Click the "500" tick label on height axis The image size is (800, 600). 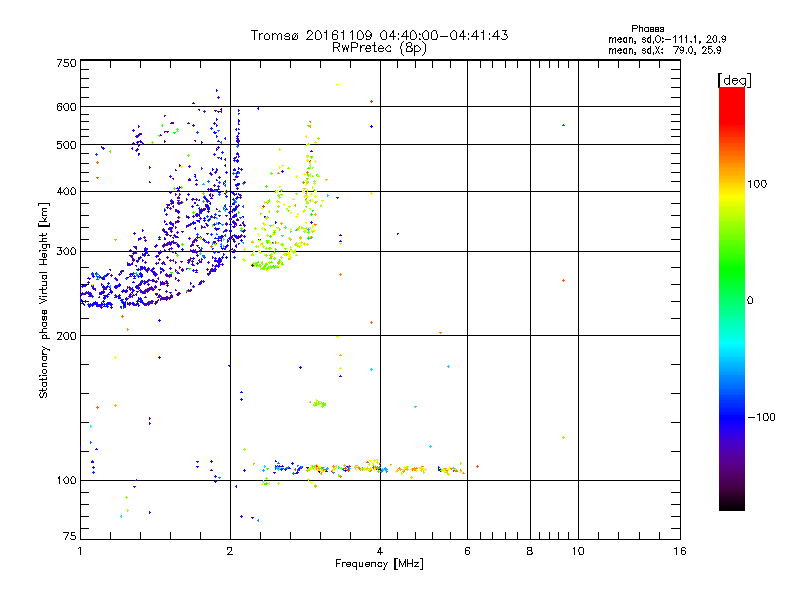click(66, 145)
